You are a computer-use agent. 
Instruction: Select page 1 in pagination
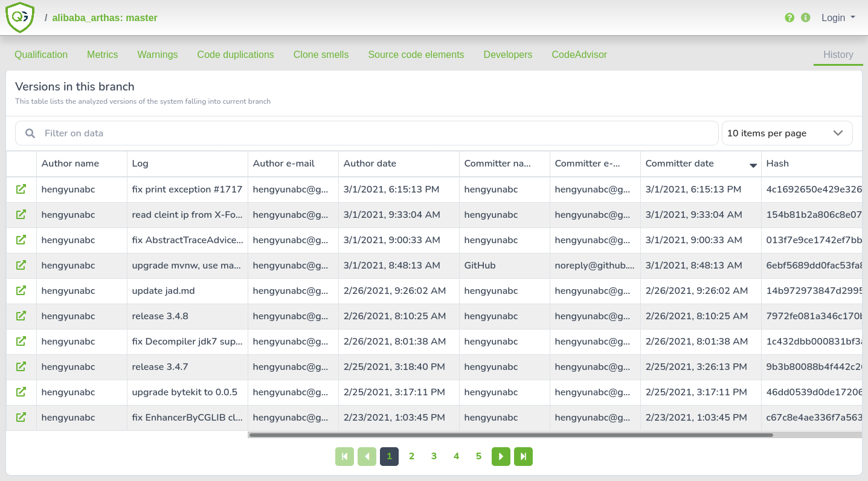389,456
